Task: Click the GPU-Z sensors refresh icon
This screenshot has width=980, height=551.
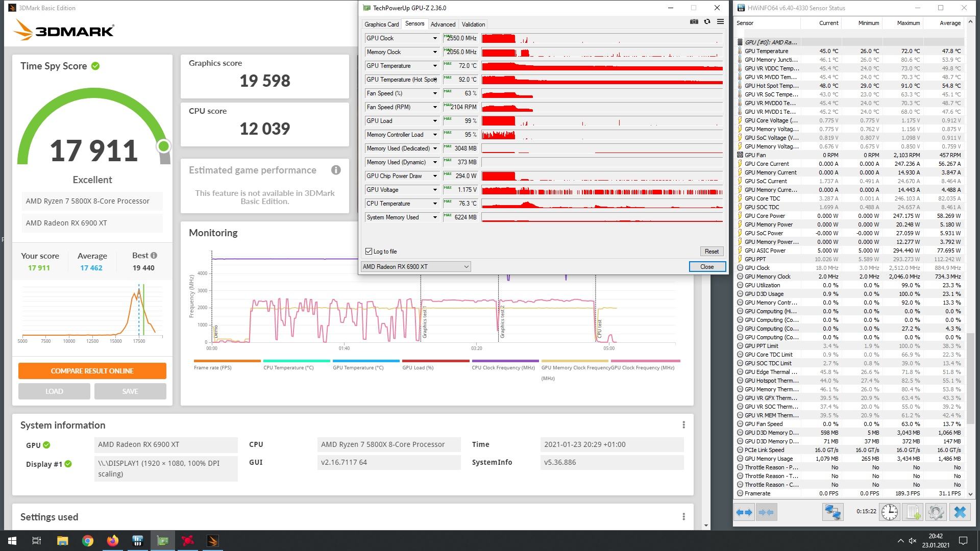Action: pyautogui.click(x=707, y=23)
